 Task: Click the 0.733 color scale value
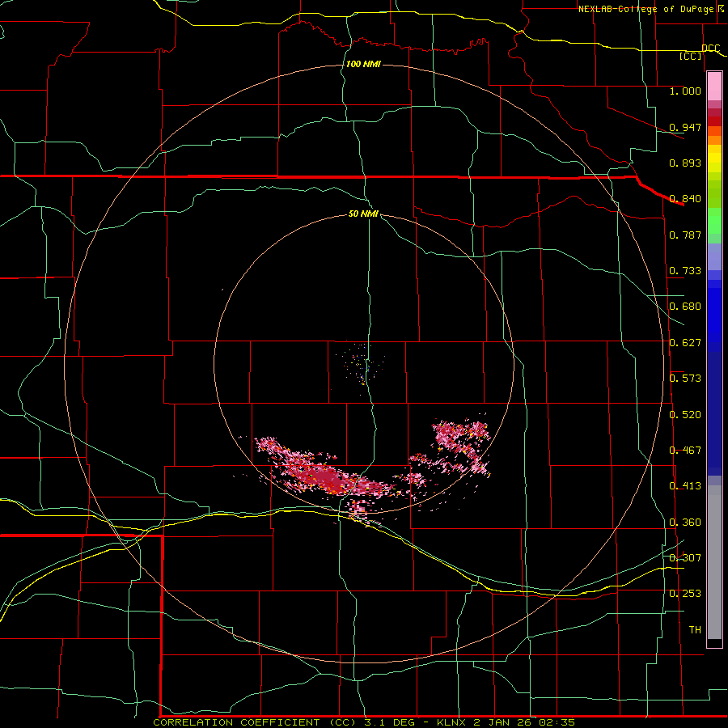[x=685, y=271]
